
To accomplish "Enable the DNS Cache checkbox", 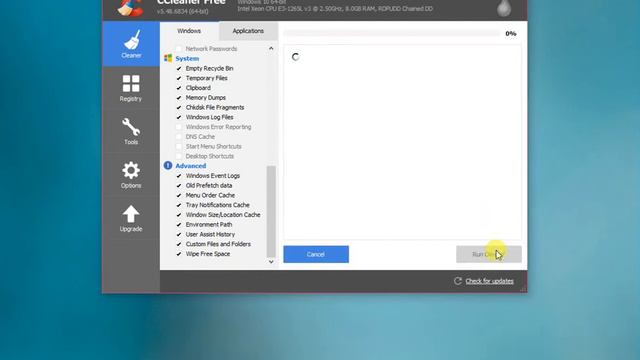I will [x=179, y=137].
